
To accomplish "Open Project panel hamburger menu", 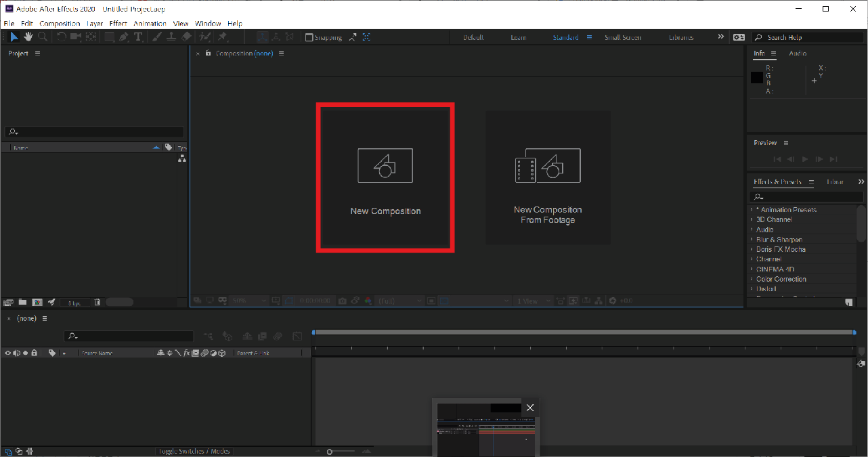I will [x=37, y=53].
